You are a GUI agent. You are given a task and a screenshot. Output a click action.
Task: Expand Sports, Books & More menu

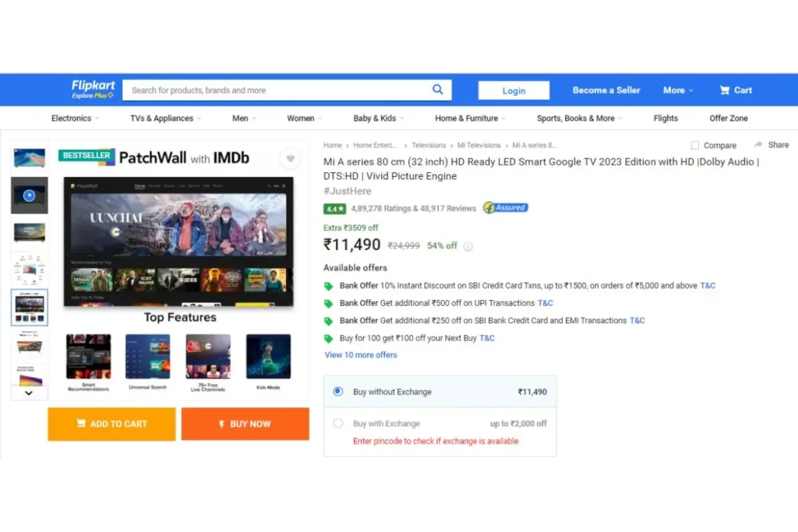pos(580,118)
